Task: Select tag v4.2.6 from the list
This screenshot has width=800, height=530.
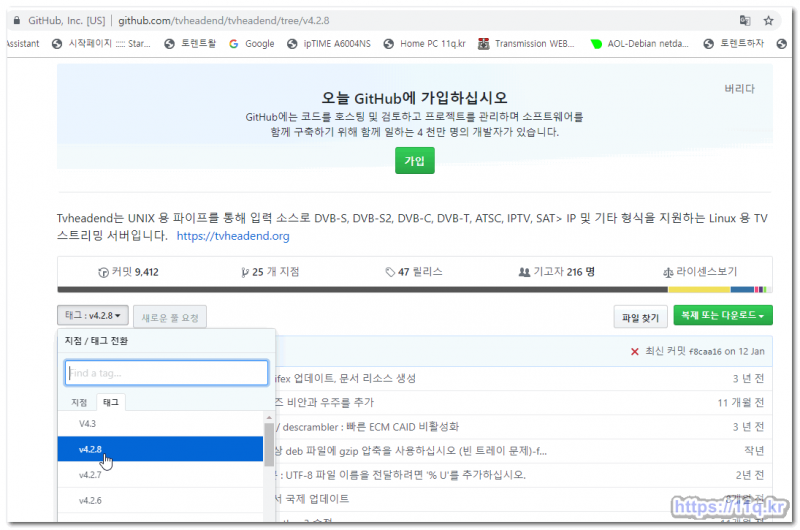Action: [x=160, y=500]
